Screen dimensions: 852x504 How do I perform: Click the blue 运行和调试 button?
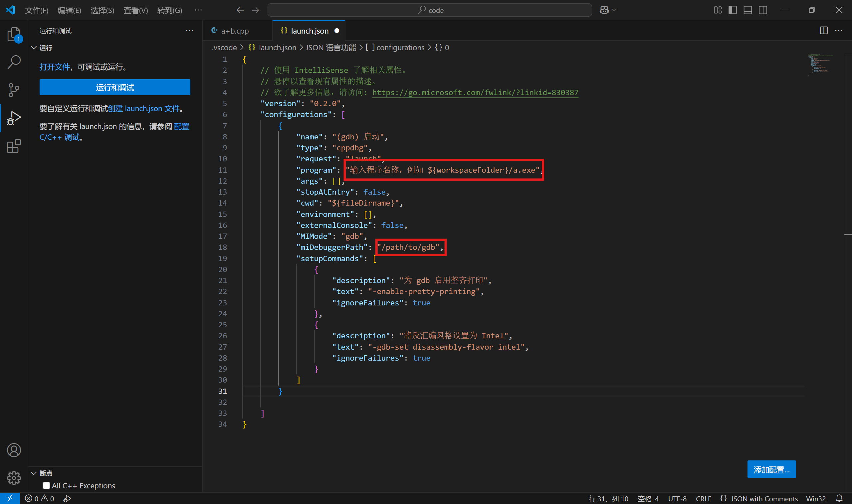(x=115, y=87)
